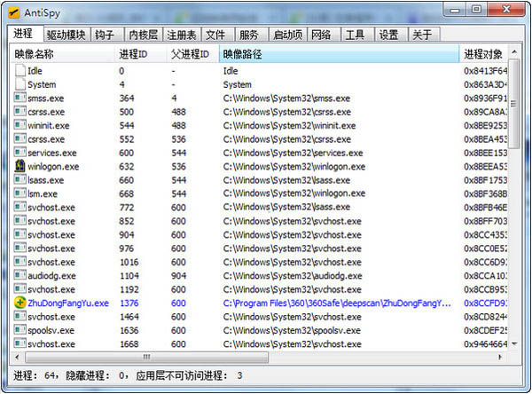Click the AntiSpy title bar logo icon
The height and width of the screenshot is (394, 532).
[x=14, y=13]
